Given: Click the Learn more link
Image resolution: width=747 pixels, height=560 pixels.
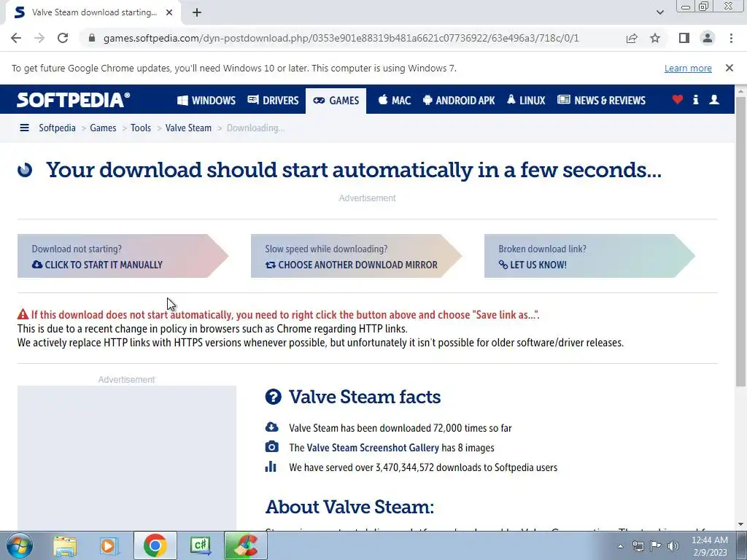Looking at the screenshot, I should 688,68.
